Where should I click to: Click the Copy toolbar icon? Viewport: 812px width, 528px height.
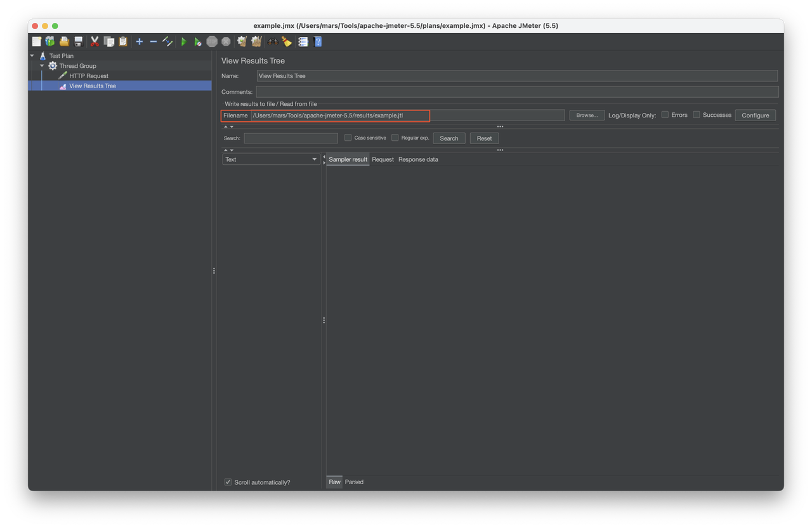point(109,42)
